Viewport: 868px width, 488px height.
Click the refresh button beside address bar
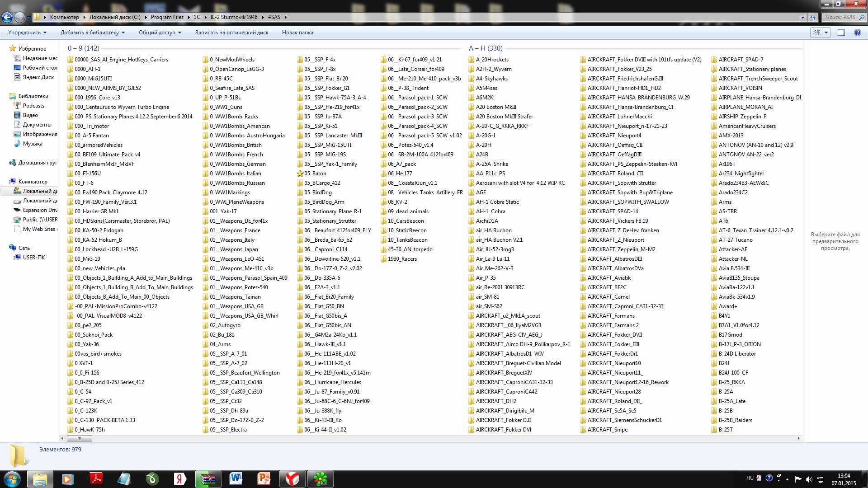(x=812, y=17)
